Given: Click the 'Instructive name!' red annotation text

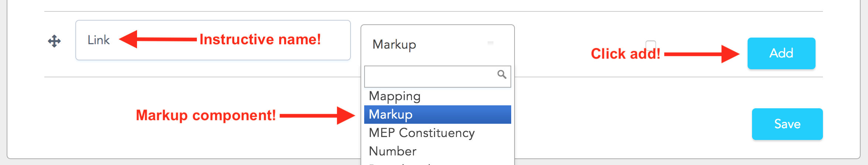Looking at the screenshot, I should pos(260,39).
